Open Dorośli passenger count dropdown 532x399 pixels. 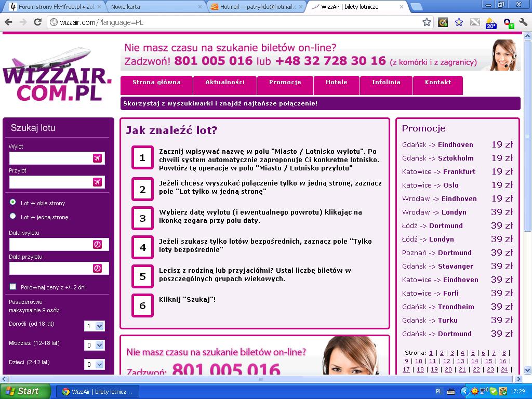[x=95, y=326]
